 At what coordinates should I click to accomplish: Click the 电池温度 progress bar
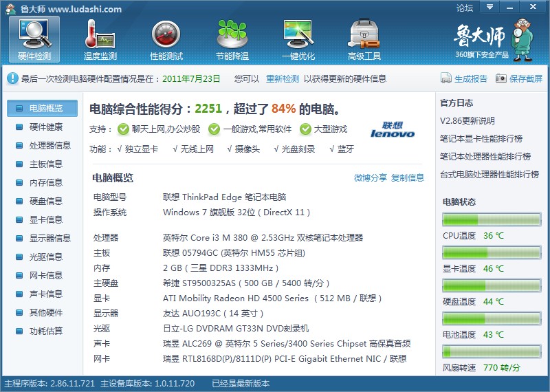coord(492,318)
